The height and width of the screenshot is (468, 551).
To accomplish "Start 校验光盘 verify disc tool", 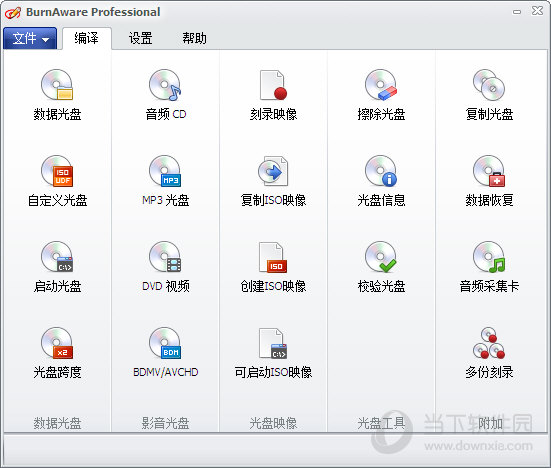I will pyautogui.click(x=381, y=257).
